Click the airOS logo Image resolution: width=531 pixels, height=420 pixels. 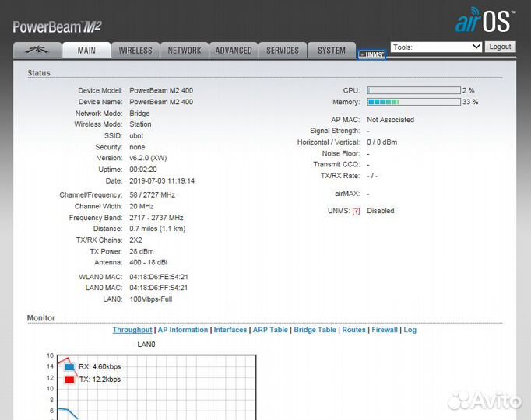coord(485,20)
